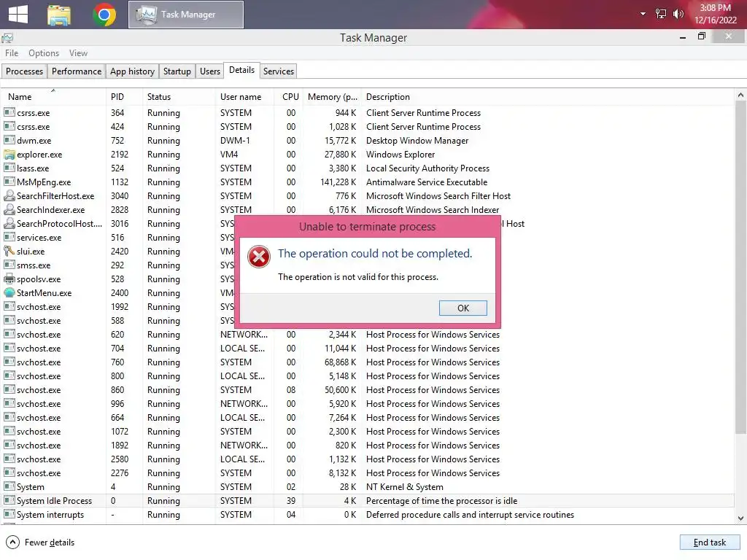Select the System process row name
Screen dimensions: 747x560
tap(31, 486)
